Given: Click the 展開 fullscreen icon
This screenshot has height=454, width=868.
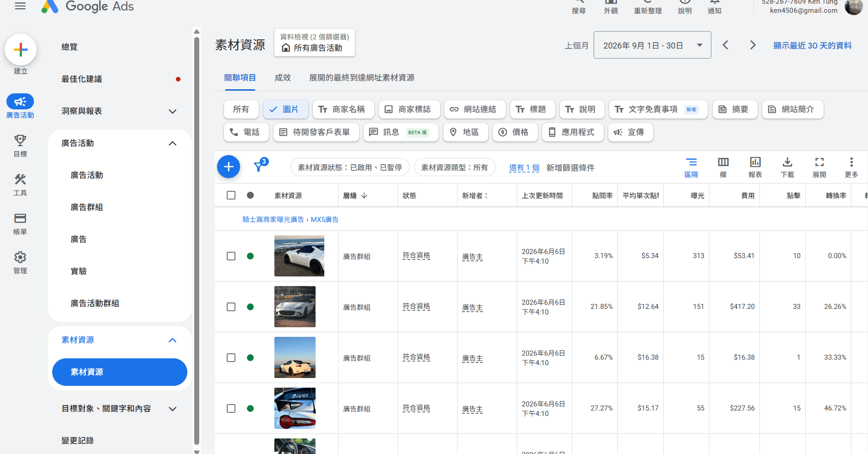Looking at the screenshot, I should point(819,168).
